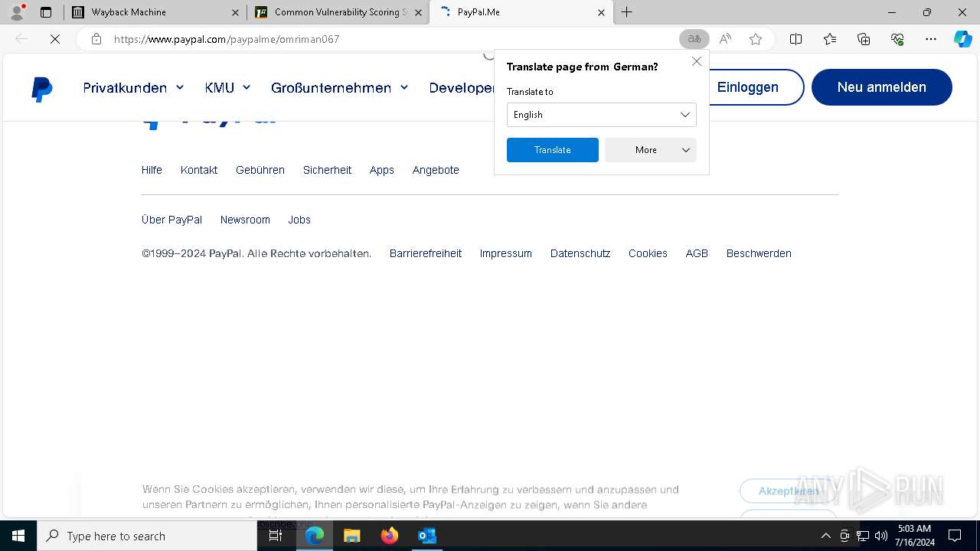Open the Kontakt footer link
The width and height of the screenshot is (980, 551).
pos(199,170)
